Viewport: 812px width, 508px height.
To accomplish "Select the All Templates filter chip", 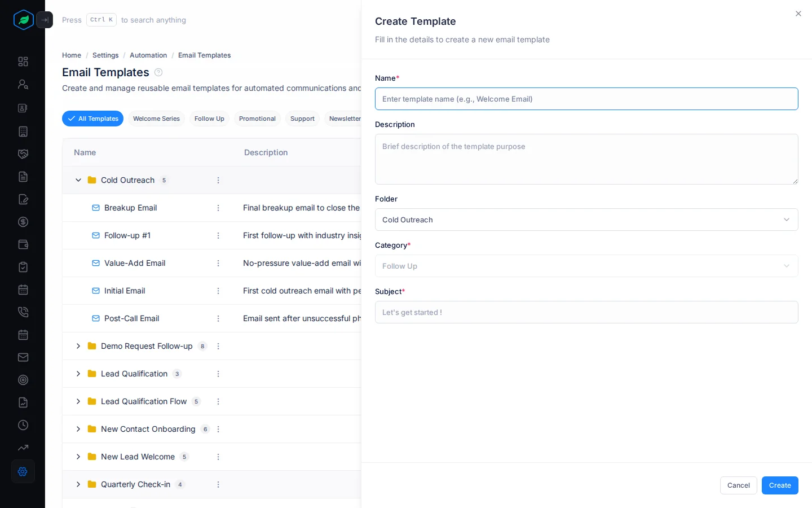I will tap(92, 119).
